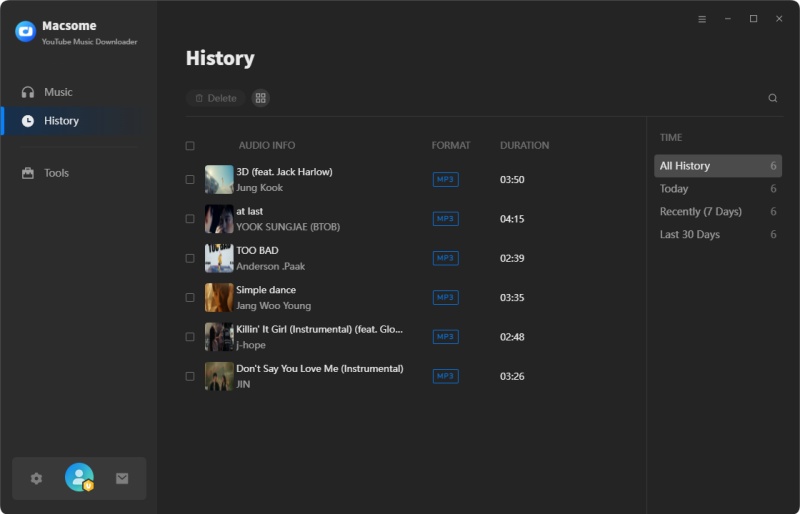Click the Don't Say You Love Me thumbnail
The height and width of the screenshot is (514, 800).
coord(219,376)
